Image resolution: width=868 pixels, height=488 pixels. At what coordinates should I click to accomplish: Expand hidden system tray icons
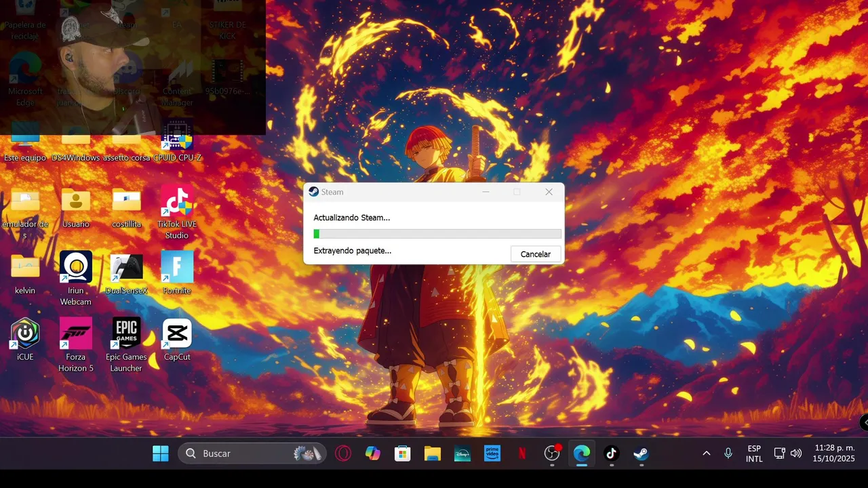pyautogui.click(x=706, y=453)
